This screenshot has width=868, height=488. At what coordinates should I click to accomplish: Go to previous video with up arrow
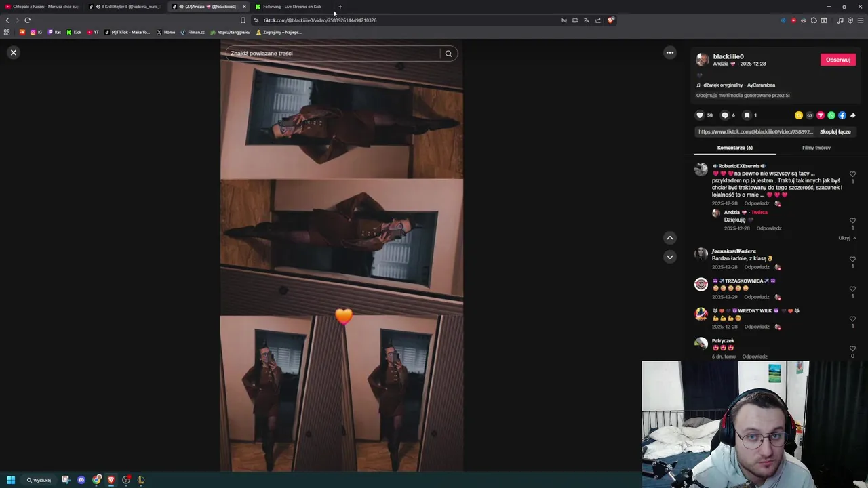click(669, 238)
